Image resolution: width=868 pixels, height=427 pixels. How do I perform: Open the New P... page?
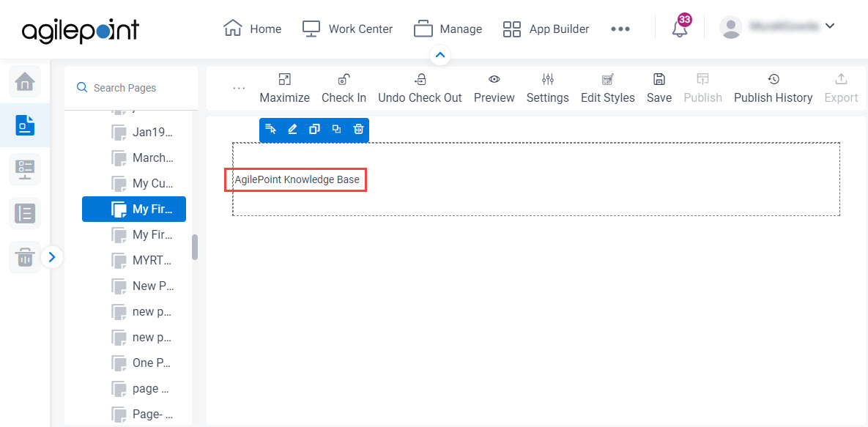coord(143,286)
